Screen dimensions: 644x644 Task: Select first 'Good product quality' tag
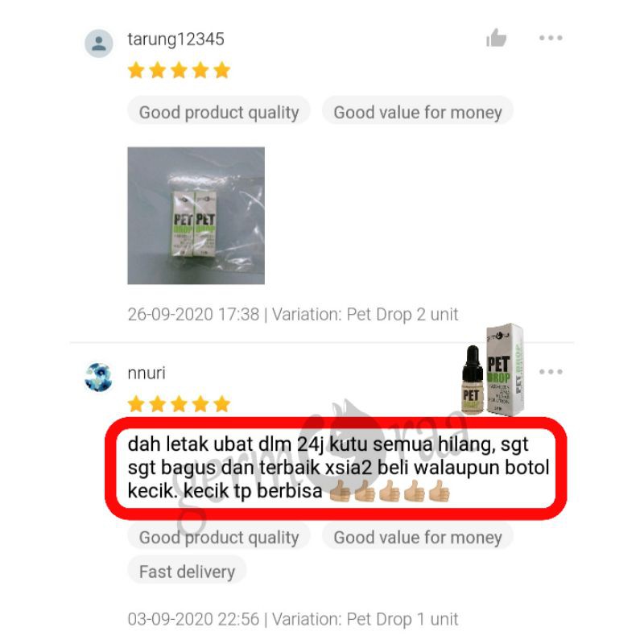click(x=219, y=112)
